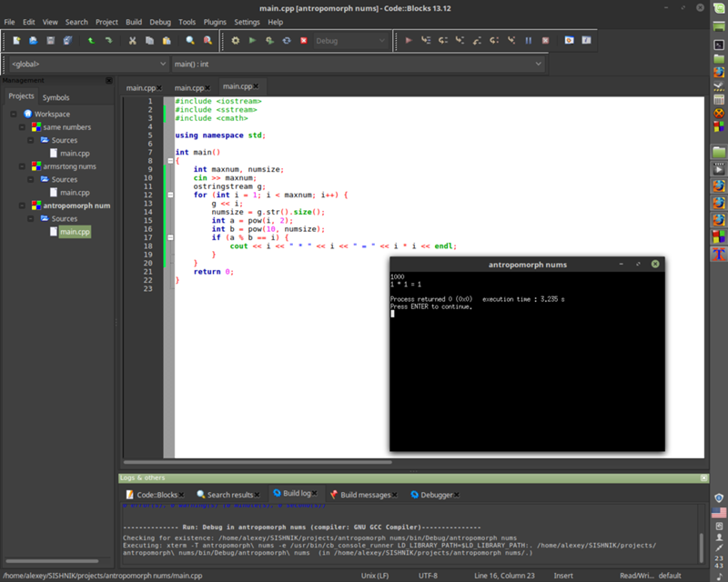728x582 pixels.
Task: Open Replace using the toolbar icon
Action: tap(207, 41)
